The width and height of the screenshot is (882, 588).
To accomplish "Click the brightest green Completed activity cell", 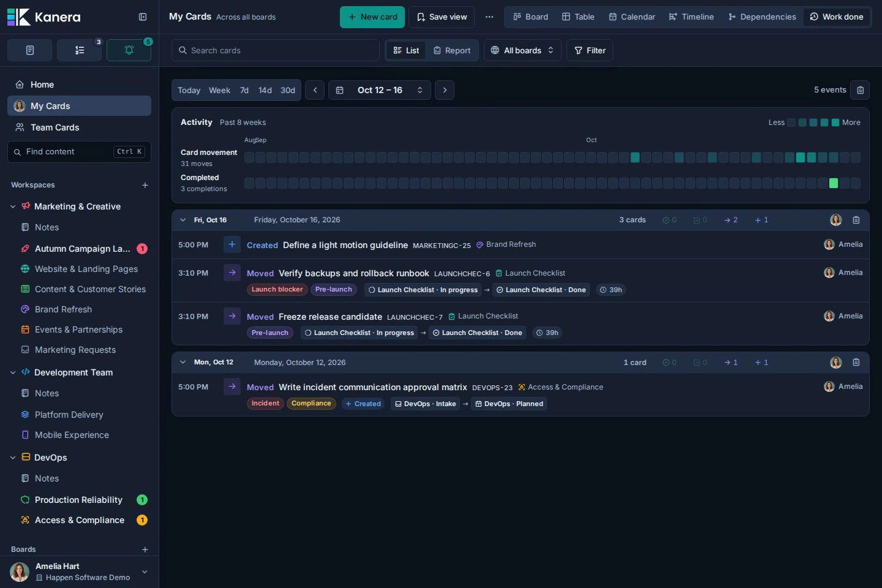I will coord(834,183).
